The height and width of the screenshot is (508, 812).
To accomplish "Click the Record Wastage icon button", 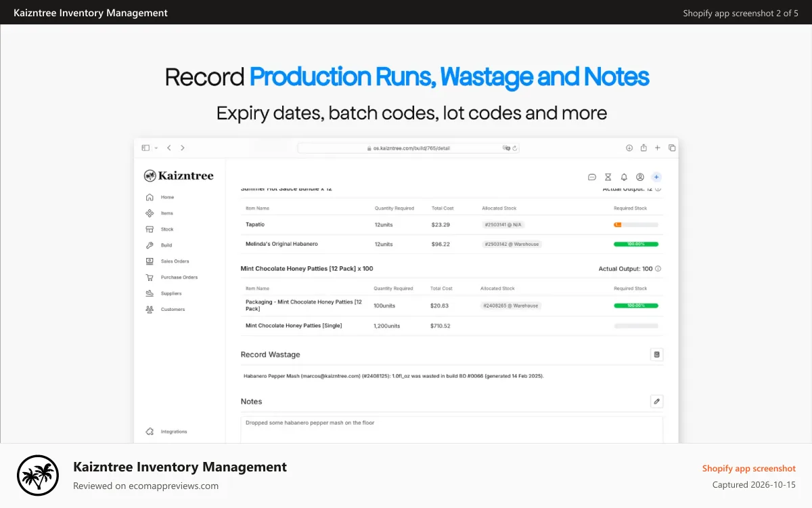I will click(x=656, y=354).
